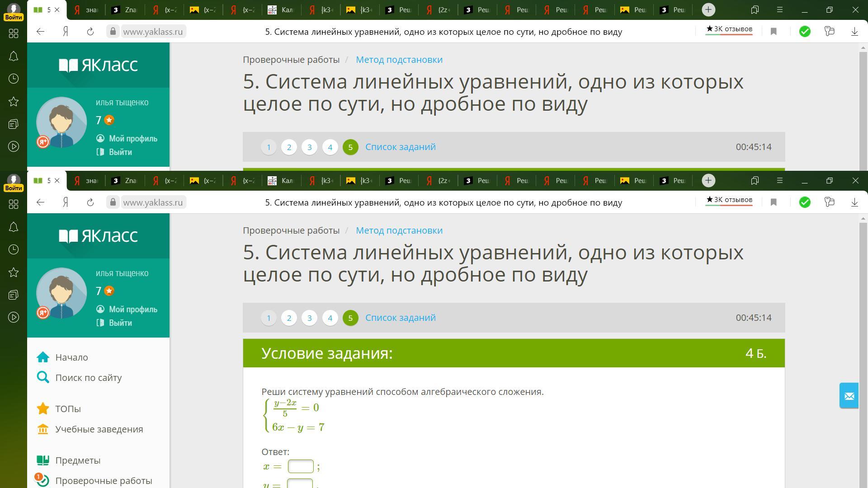This screenshot has width=868, height=488.
Task: Open downloads arrow in upper window
Action: point(854,32)
